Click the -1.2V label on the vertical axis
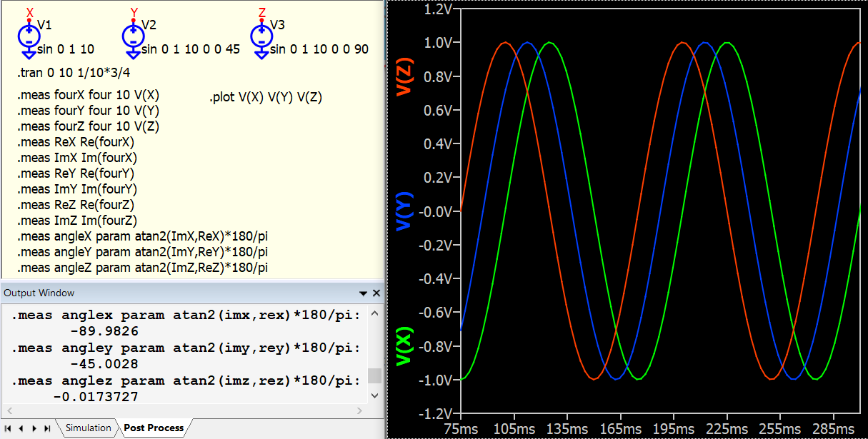The height and width of the screenshot is (439, 868). tap(436, 414)
